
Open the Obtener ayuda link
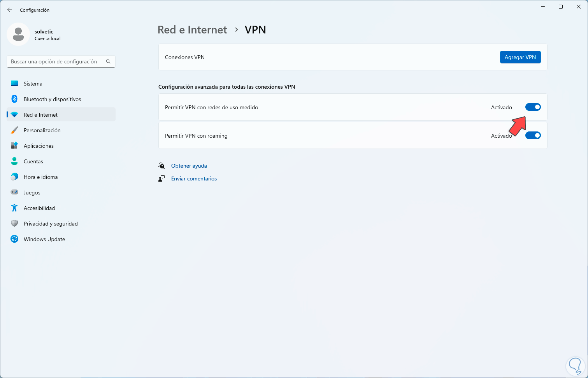[x=189, y=166]
